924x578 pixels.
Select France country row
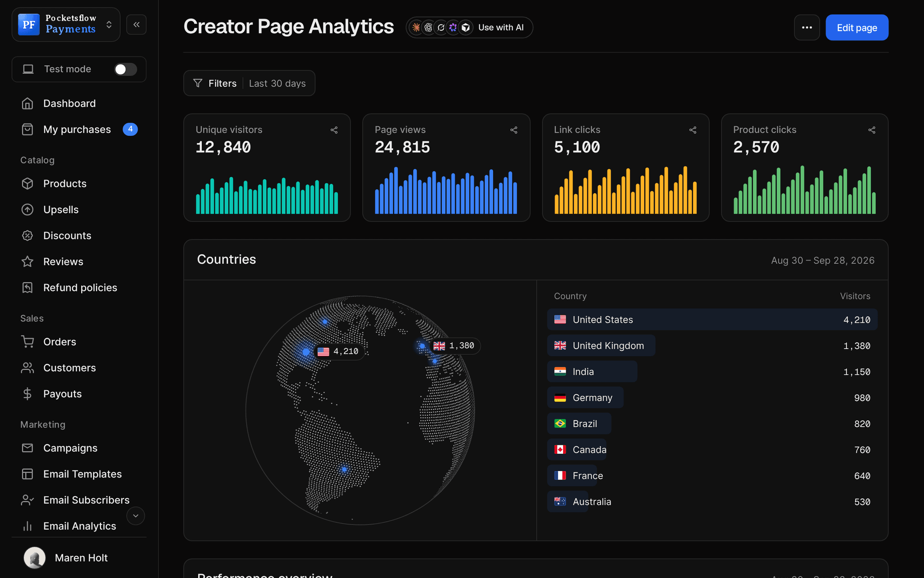tap(712, 475)
